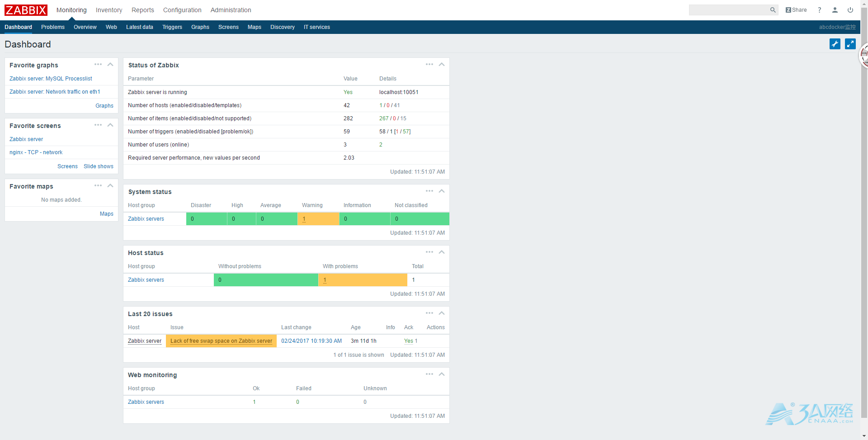Open Zabbix server favorite screen
The width and height of the screenshot is (868, 440).
pos(26,139)
